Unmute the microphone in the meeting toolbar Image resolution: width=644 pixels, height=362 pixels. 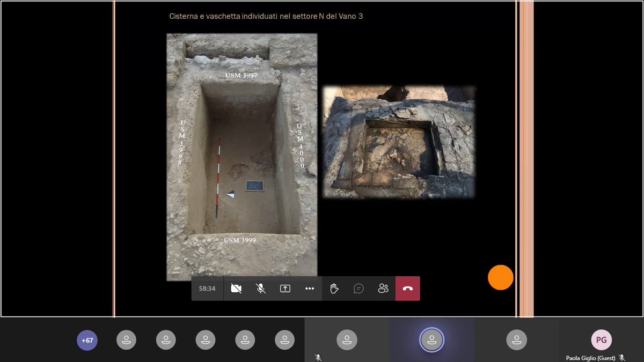tap(260, 289)
